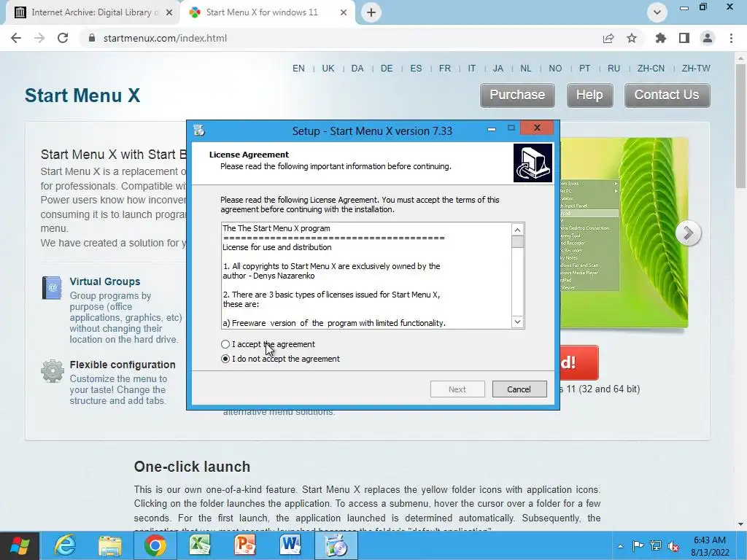Click license text scroll down arrow
Viewport: 747px width, 560px height.
pyautogui.click(x=517, y=322)
